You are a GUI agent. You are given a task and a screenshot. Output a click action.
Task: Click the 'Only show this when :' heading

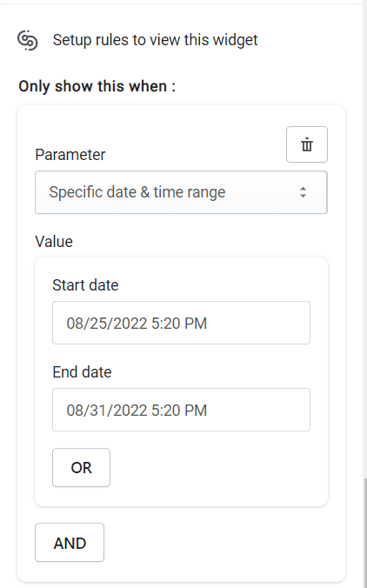click(97, 86)
